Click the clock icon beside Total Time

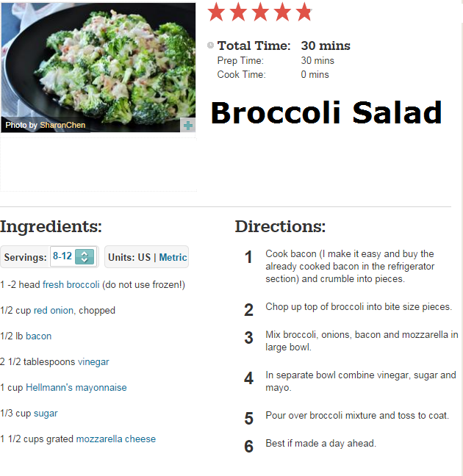pyautogui.click(x=210, y=46)
